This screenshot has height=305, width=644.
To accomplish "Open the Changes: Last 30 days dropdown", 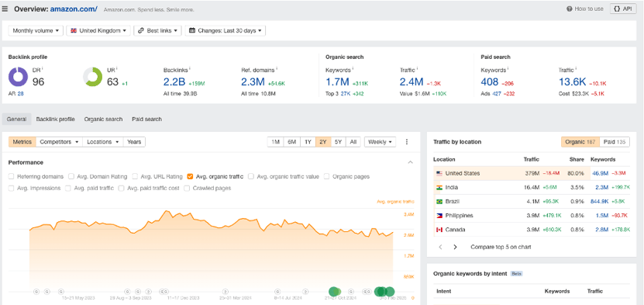I will (225, 31).
